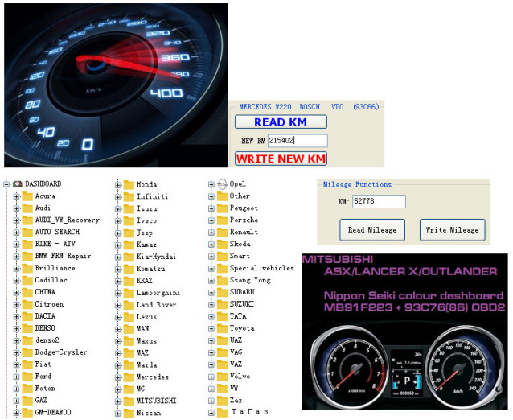This screenshot has height=420, width=513.
Task: Select the KRAZ tree item
Action: [x=144, y=281]
